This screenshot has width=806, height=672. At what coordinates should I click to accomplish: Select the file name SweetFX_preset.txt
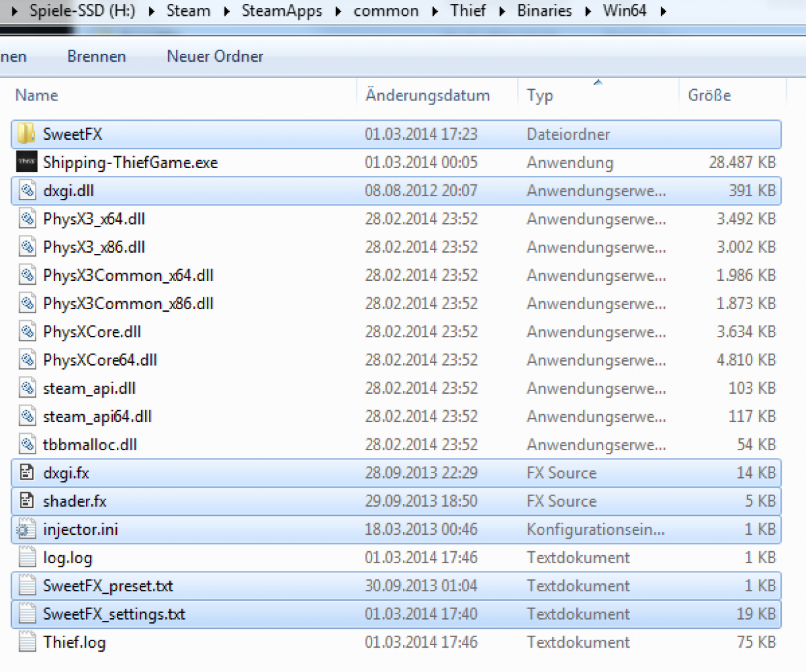coord(108,585)
